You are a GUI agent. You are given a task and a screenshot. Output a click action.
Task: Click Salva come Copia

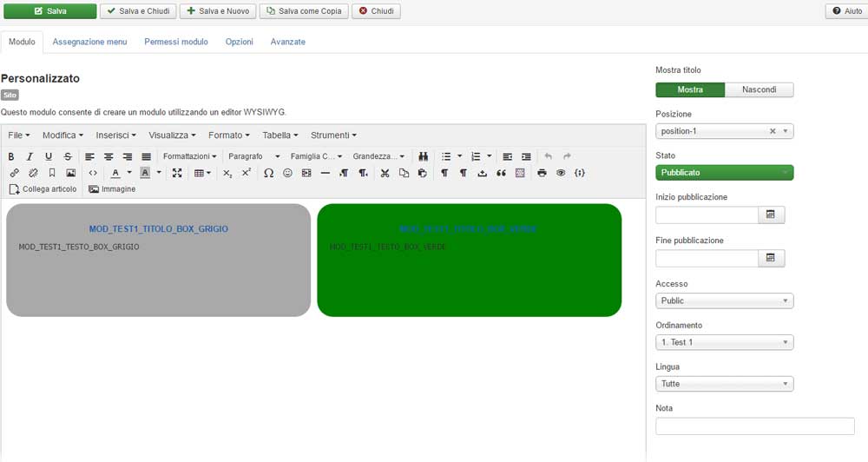(304, 11)
